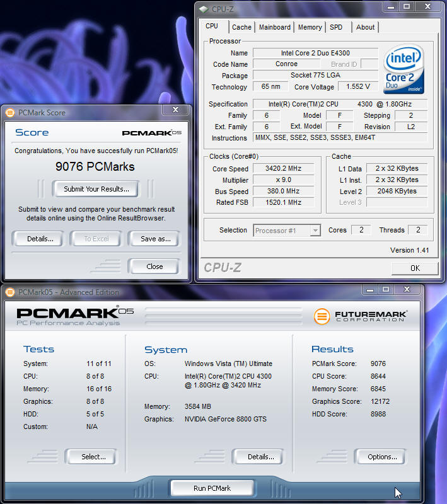The image size is (447, 504).
Task: Click the Technology value 65 nm
Action: [x=270, y=86]
